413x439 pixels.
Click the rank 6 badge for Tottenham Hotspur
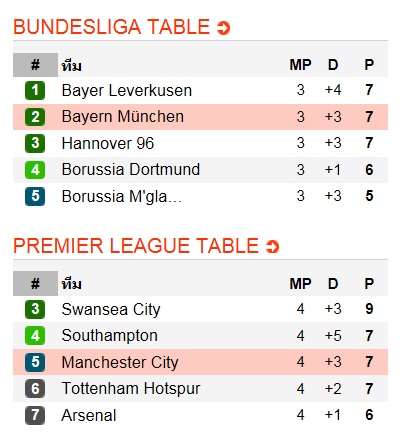click(x=35, y=389)
